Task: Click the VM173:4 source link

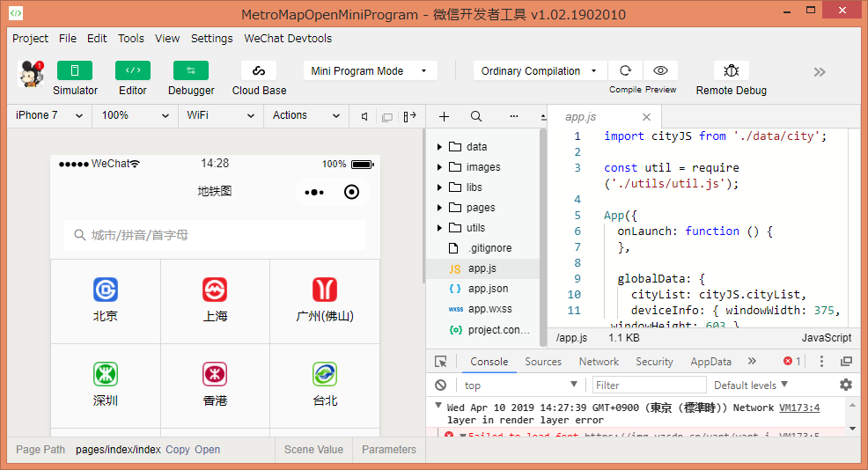Action: (799, 408)
